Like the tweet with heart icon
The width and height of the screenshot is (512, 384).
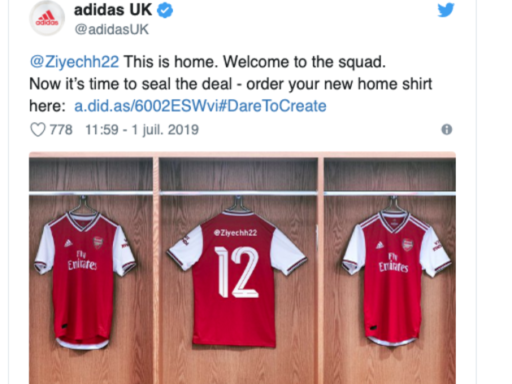click(38, 130)
